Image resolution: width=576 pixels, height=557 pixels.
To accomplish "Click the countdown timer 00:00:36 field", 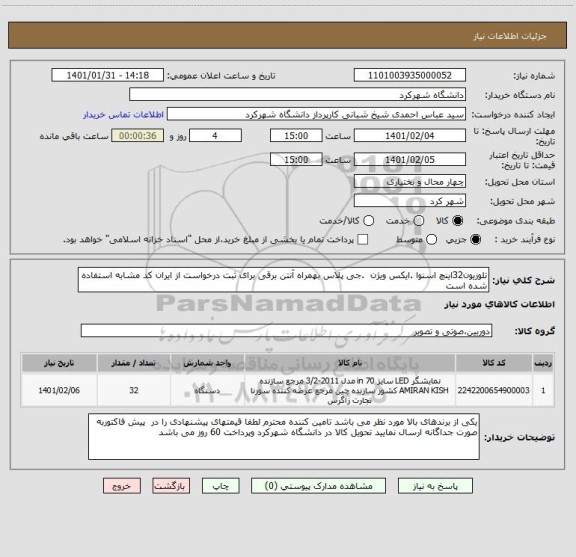I will [x=138, y=136].
